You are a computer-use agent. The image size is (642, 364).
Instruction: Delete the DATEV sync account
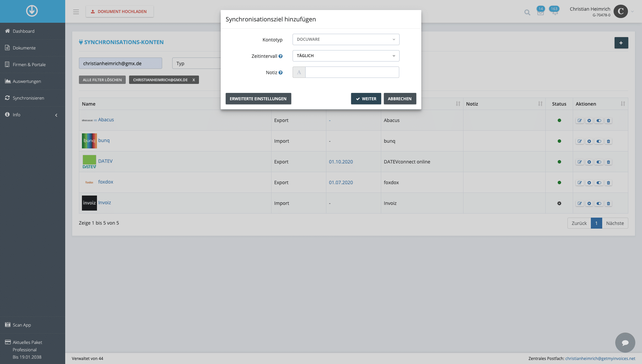(609, 162)
